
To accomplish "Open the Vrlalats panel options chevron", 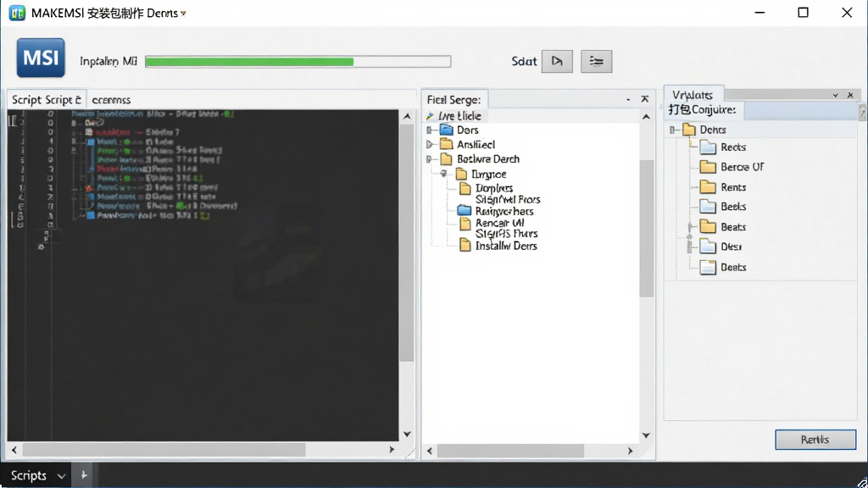I will pos(835,95).
